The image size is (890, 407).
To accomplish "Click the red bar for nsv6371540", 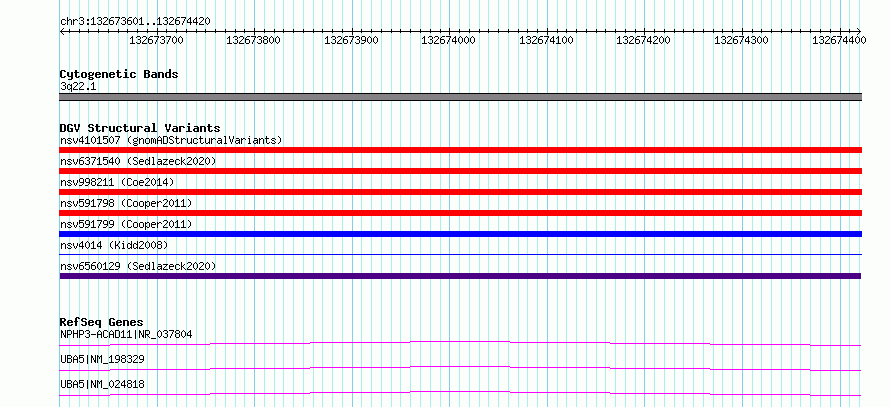I will [460, 171].
